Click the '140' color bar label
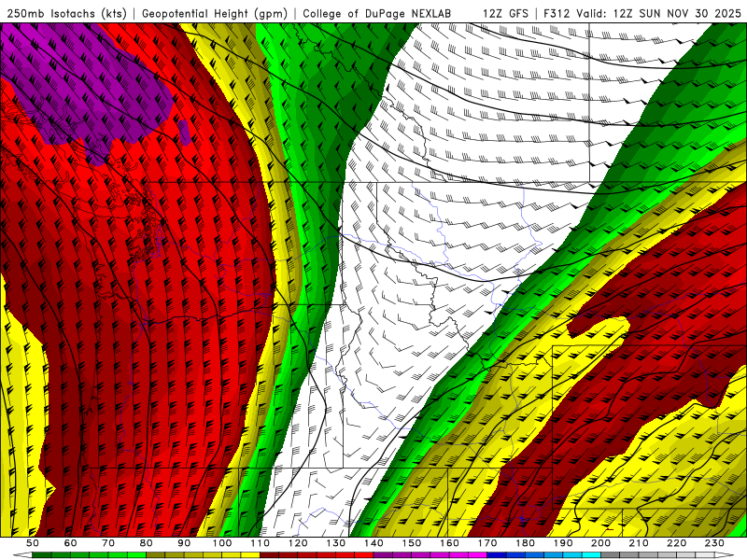Screen dimensions: 747x560 373,543
